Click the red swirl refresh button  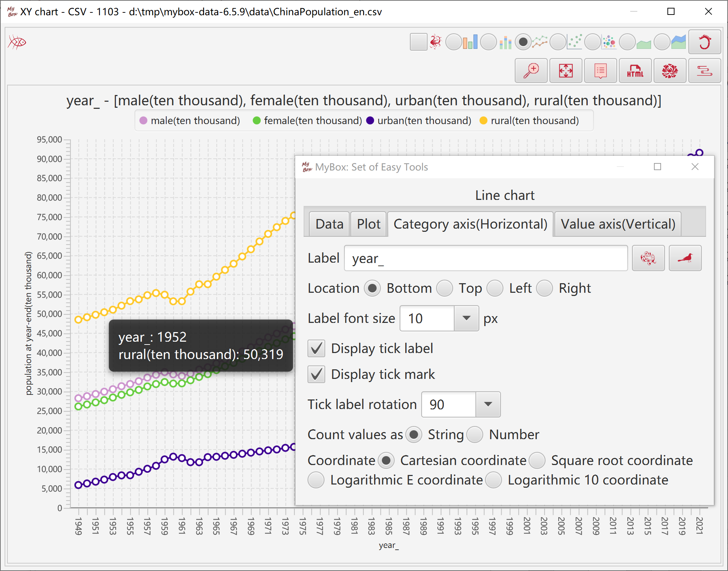[705, 42]
